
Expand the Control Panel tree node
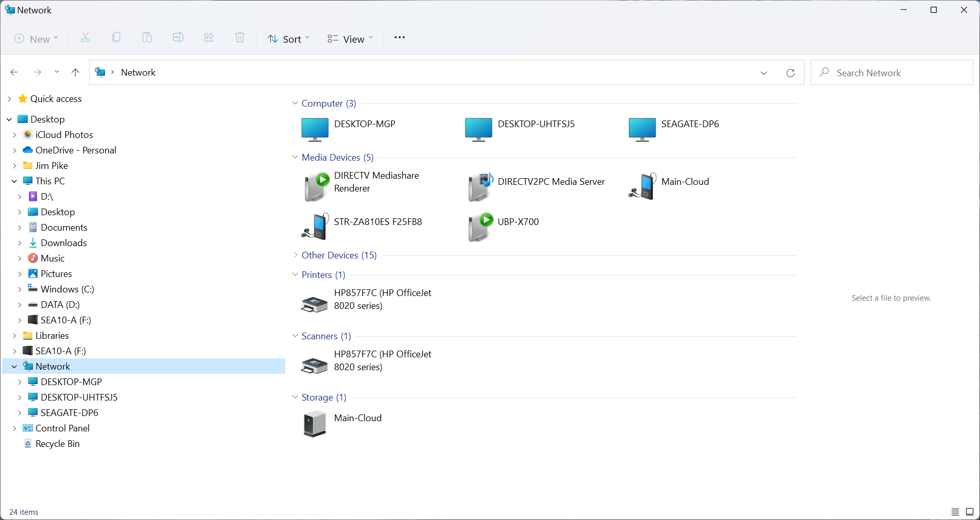point(14,428)
